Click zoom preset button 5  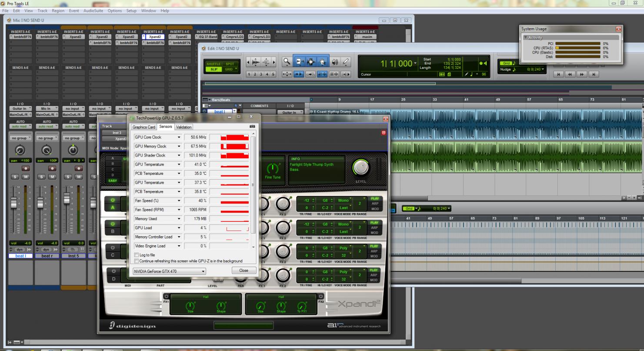tap(273, 74)
